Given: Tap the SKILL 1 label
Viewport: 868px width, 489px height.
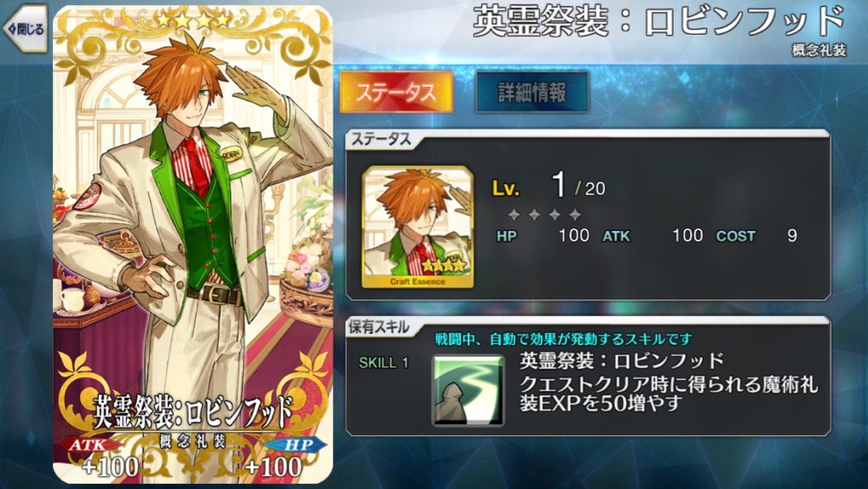Looking at the screenshot, I should pyautogui.click(x=383, y=363).
